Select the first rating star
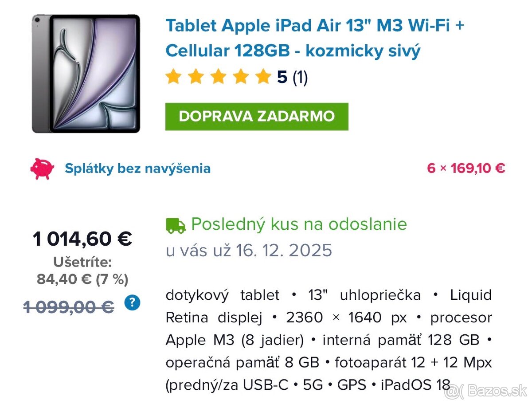Image resolution: width=532 pixels, height=404 pixels. pos(173,76)
